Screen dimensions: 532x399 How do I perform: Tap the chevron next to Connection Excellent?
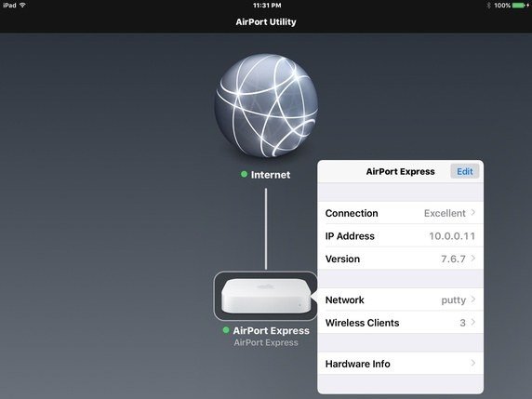[x=473, y=213]
